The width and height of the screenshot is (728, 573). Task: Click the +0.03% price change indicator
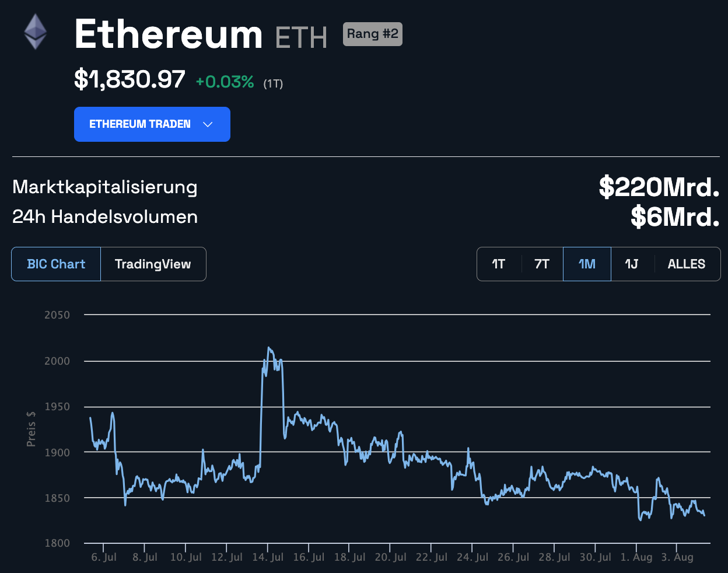225,82
